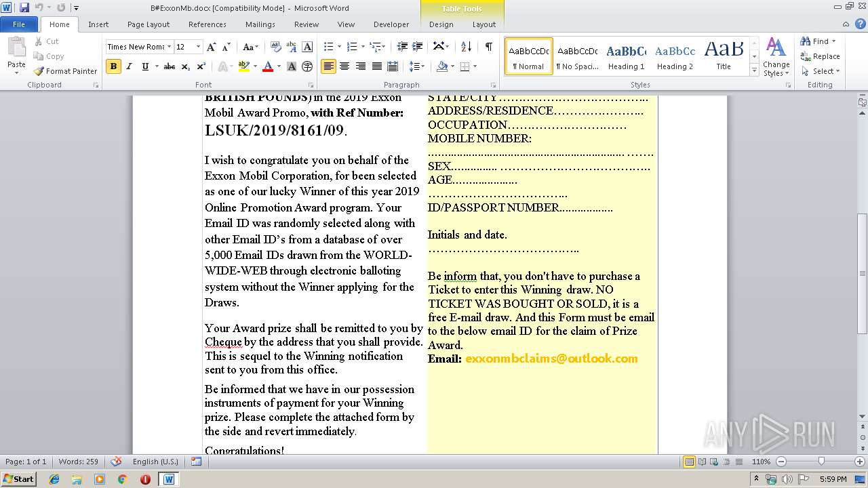The width and height of the screenshot is (868, 488).
Task: Click the Font Color red swatch
Action: [268, 66]
